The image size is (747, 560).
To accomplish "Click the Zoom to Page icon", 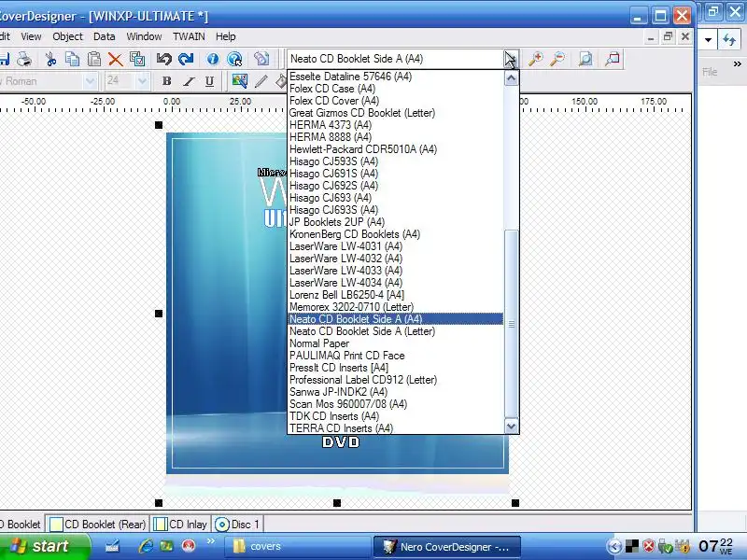I will [x=585, y=59].
